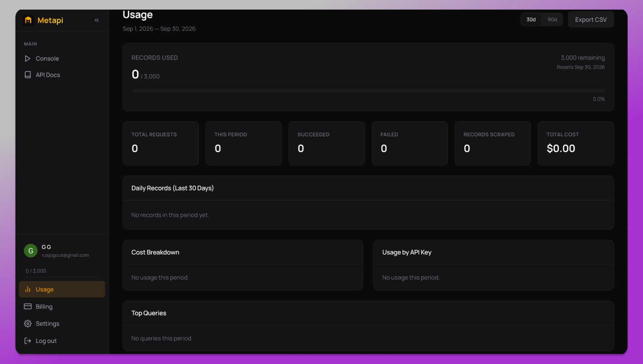Click the records used progress bar
This screenshot has height=364, width=643.
(368, 91)
